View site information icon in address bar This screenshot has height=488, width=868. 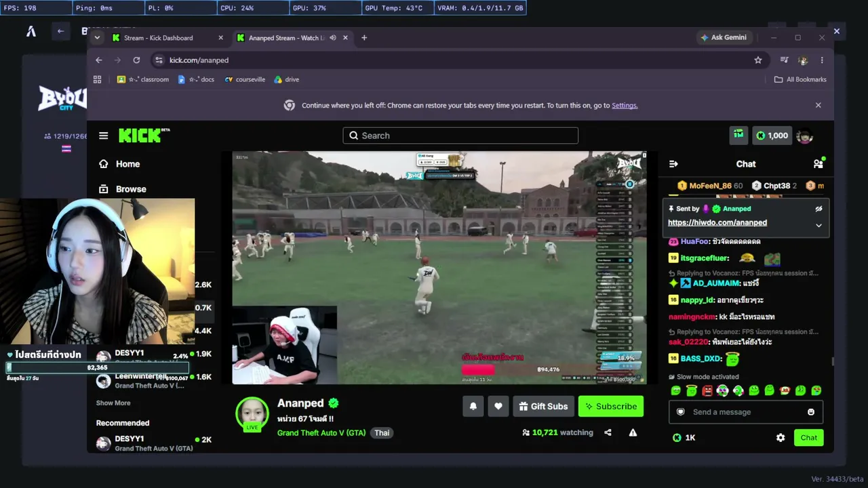click(x=159, y=60)
